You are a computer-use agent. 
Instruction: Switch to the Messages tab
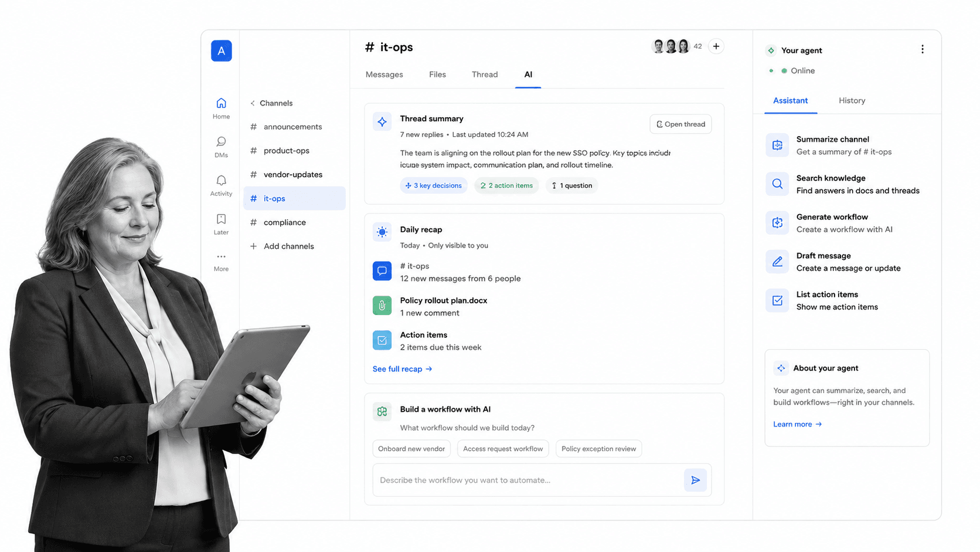click(x=384, y=74)
